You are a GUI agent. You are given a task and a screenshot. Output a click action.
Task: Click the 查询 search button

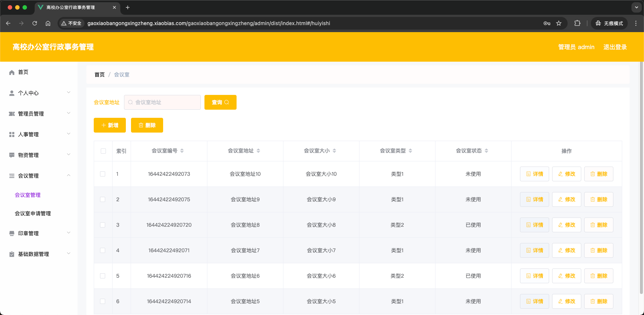pyautogui.click(x=220, y=102)
